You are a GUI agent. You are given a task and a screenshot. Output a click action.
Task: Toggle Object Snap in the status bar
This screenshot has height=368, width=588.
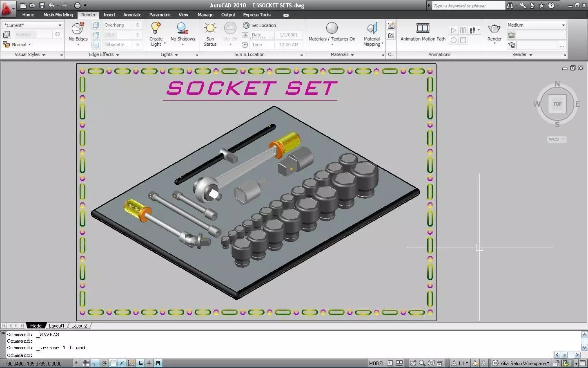pyautogui.click(x=113, y=363)
